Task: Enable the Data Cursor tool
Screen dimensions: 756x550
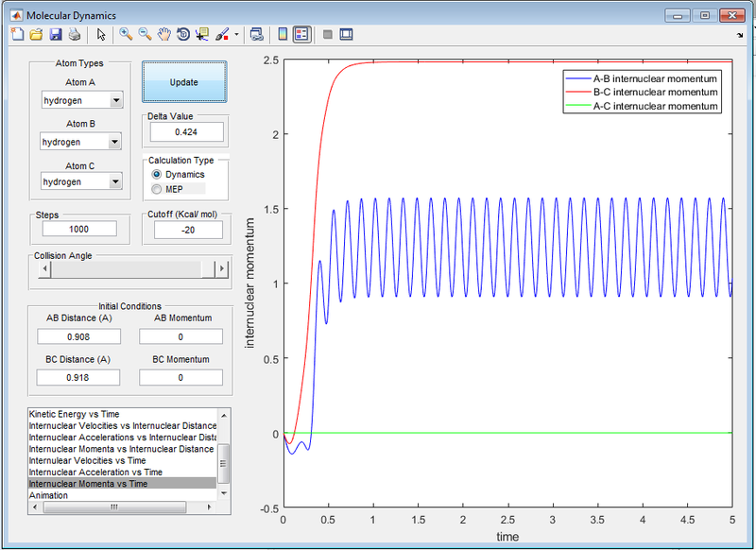Action: point(202,35)
